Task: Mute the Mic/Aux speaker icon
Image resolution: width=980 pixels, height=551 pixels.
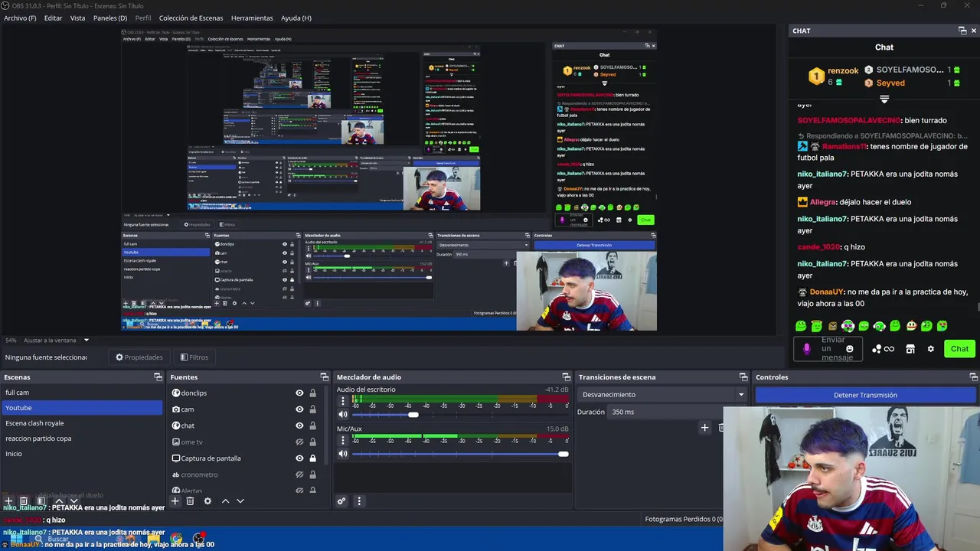Action: coord(343,454)
